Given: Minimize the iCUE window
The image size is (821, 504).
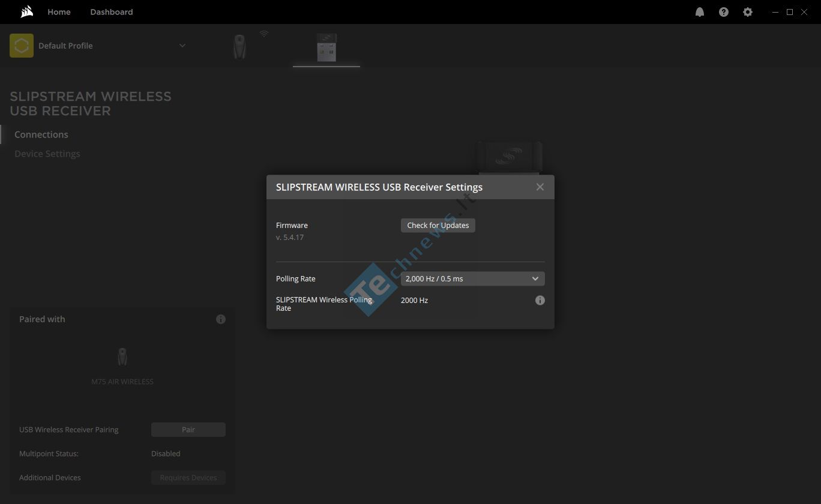Looking at the screenshot, I should [x=776, y=12].
